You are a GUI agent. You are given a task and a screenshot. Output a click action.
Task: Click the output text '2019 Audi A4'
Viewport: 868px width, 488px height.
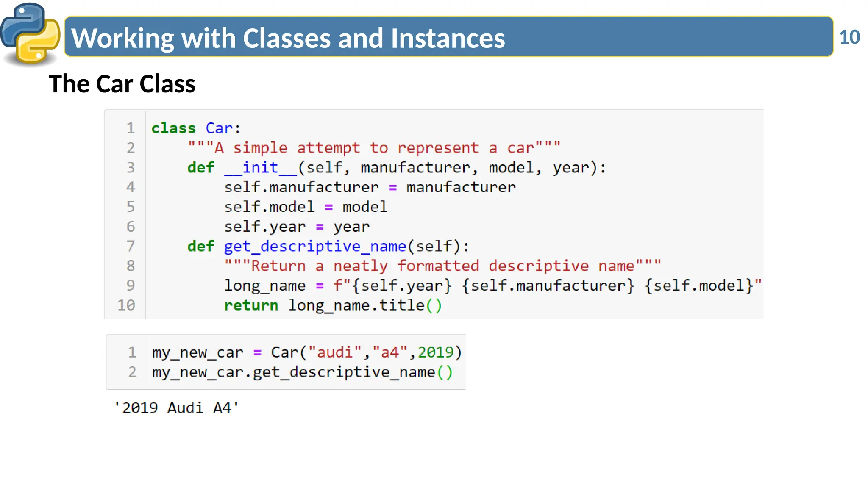point(176,408)
